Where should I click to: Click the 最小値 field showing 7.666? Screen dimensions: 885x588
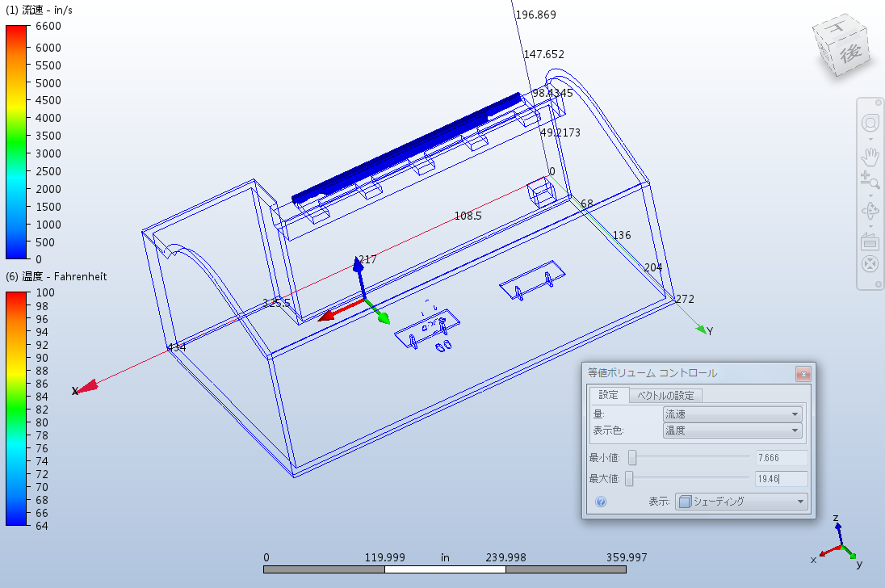click(781, 458)
